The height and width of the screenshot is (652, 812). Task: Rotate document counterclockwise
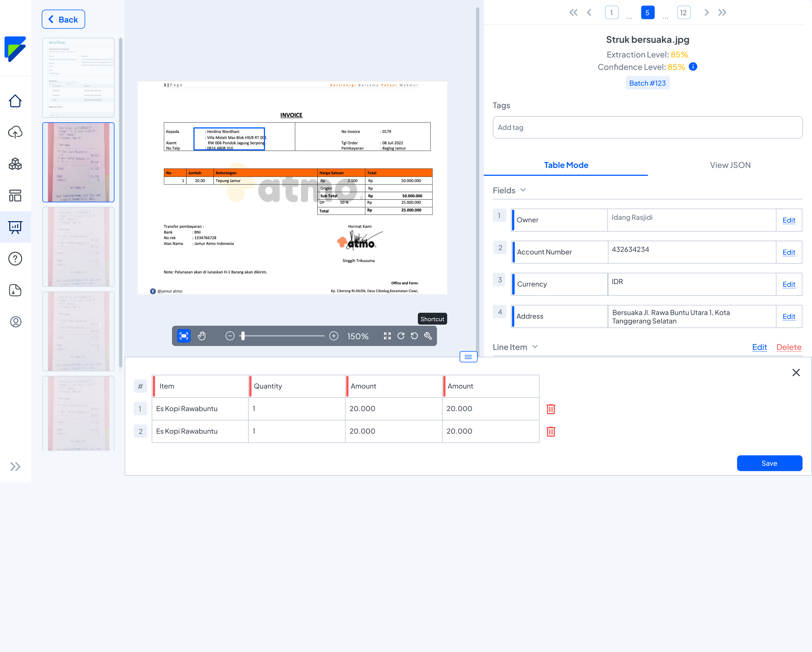click(414, 336)
